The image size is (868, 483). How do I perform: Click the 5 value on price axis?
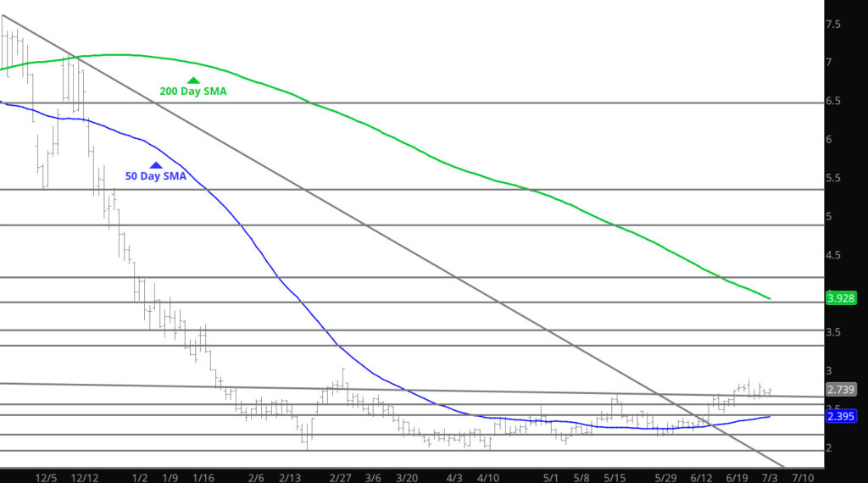[x=830, y=217]
